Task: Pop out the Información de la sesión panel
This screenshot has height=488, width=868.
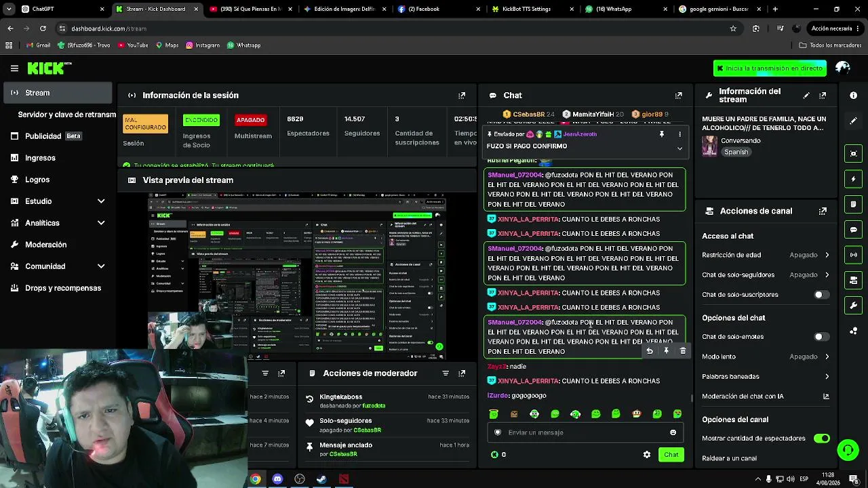Action: pyautogui.click(x=462, y=96)
